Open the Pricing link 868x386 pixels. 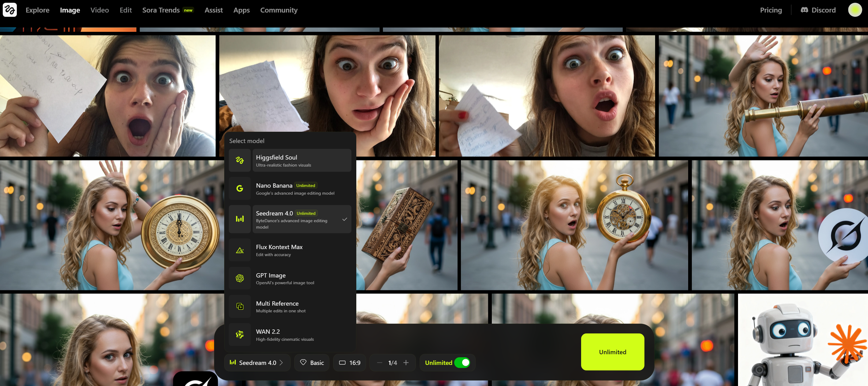click(770, 10)
